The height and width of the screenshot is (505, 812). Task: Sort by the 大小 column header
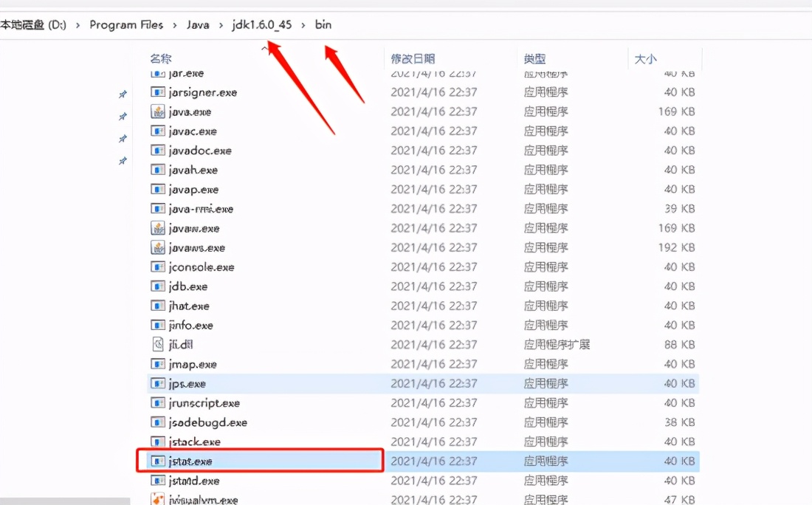click(646, 59)
